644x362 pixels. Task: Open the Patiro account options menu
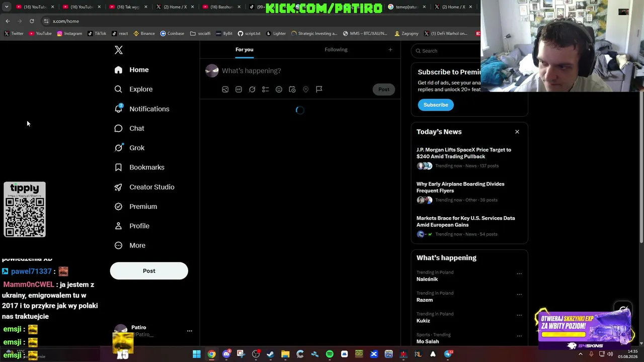point(190,331)
